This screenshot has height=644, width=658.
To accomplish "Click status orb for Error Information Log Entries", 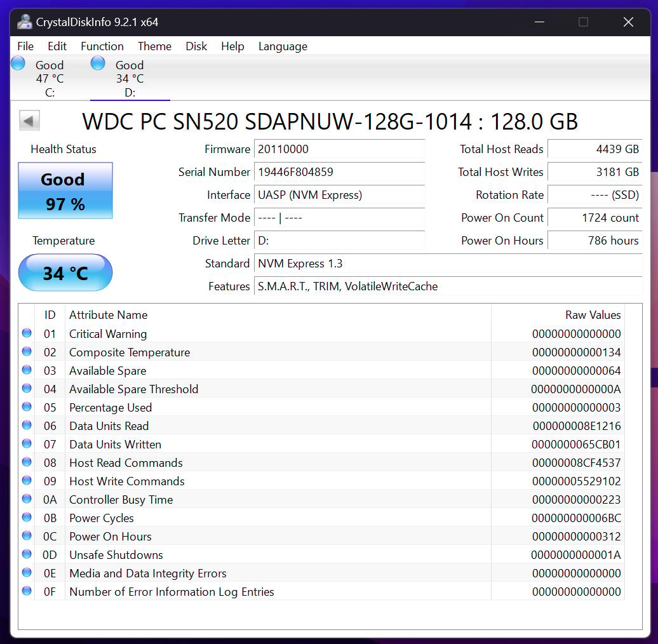I will pos(27,591).
